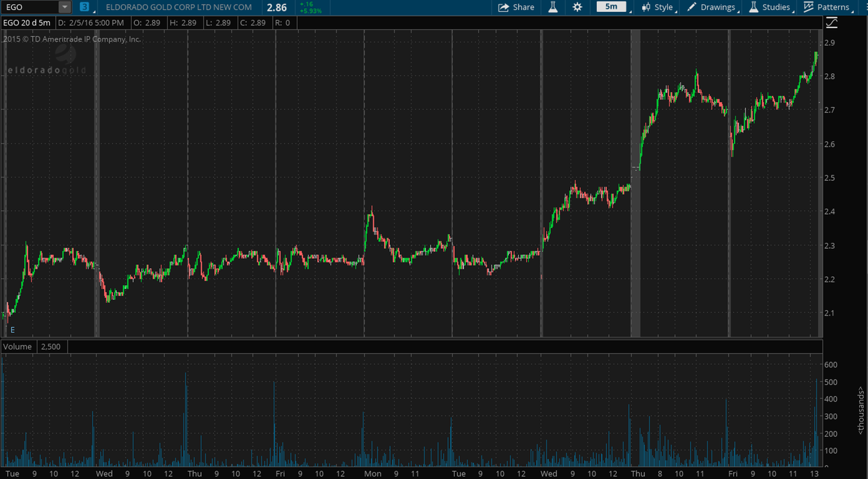
Task: Click the Share icon in the toolbar
Action: click(x=503, y=7)
